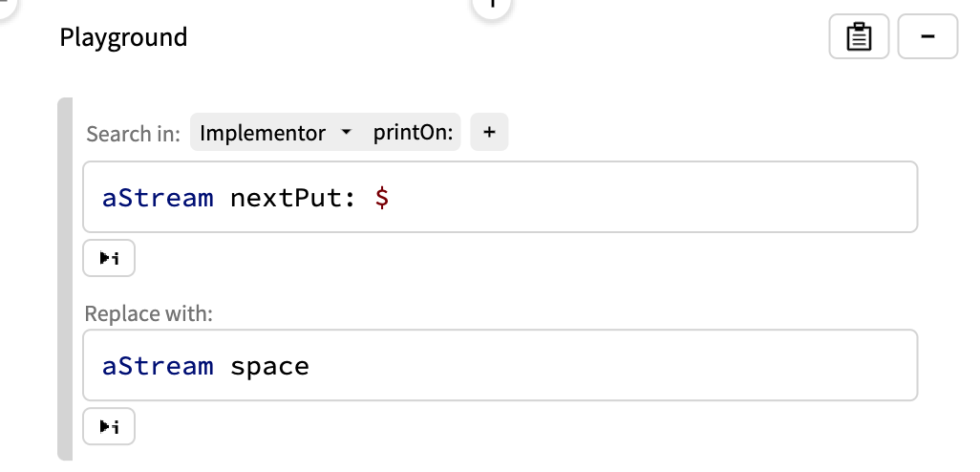
Task: Collapse the Playground with the minus button
Action: point(927,38)
